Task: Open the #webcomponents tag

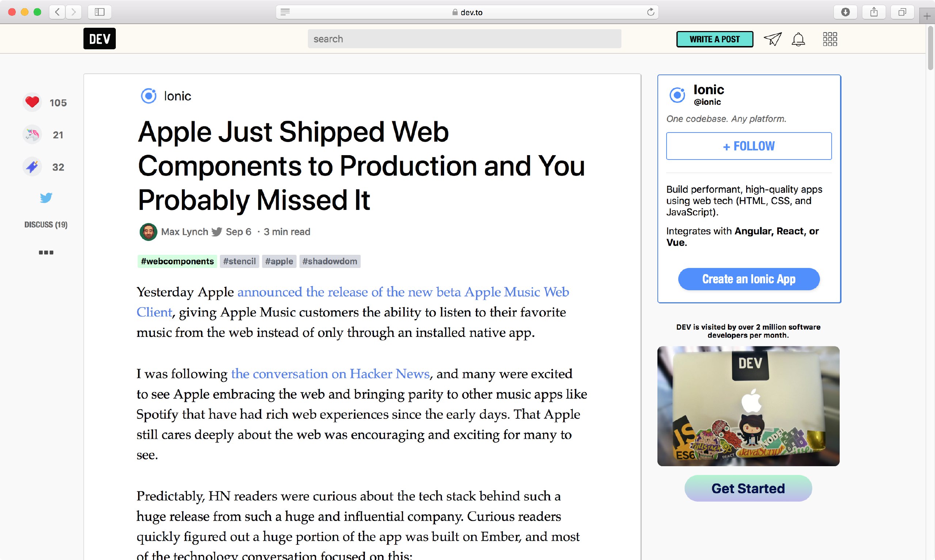Action: tap(177, 261)
